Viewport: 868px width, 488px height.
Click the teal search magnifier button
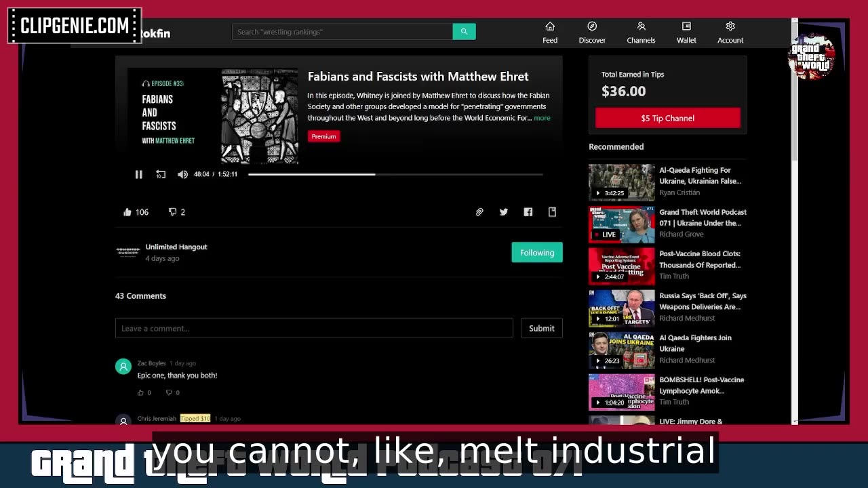coord(464,31)
